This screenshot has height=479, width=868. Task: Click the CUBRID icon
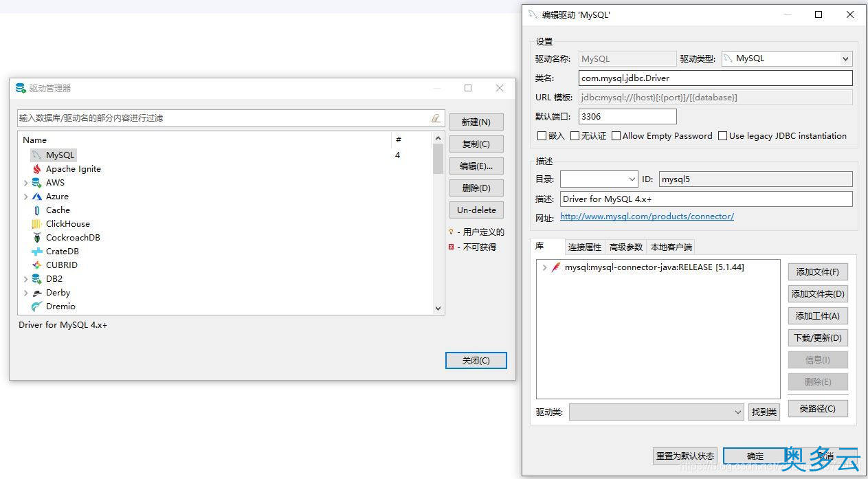coord(37,265)
